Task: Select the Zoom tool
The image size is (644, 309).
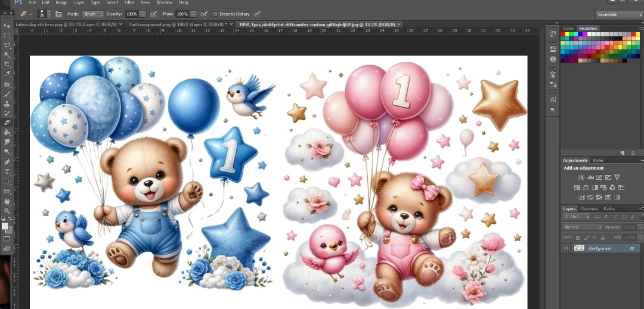Action: [x=7, y=211]
